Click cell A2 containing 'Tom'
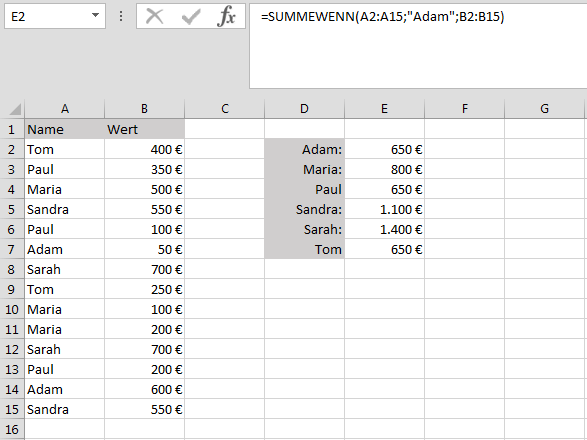 point(65,149)
